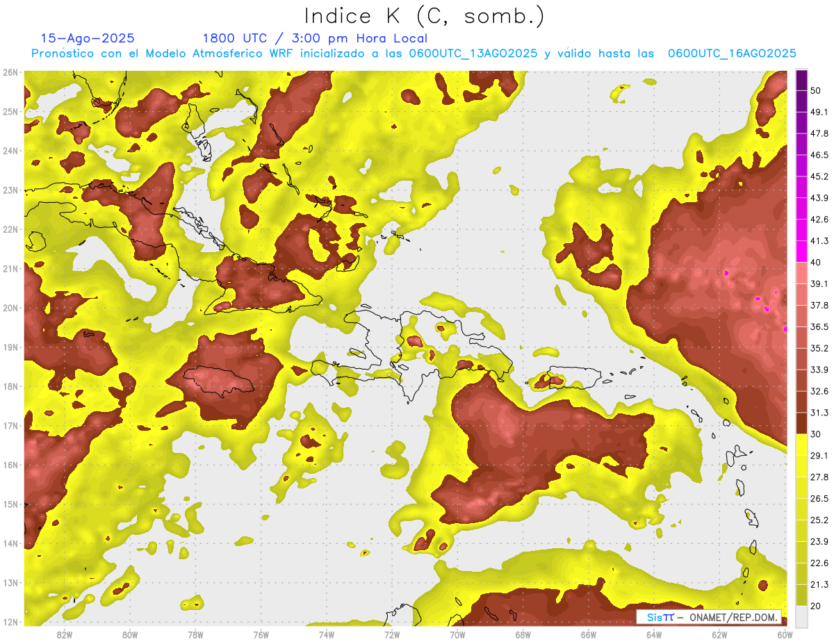Click the "82W" longitude label

coord(65,635)
